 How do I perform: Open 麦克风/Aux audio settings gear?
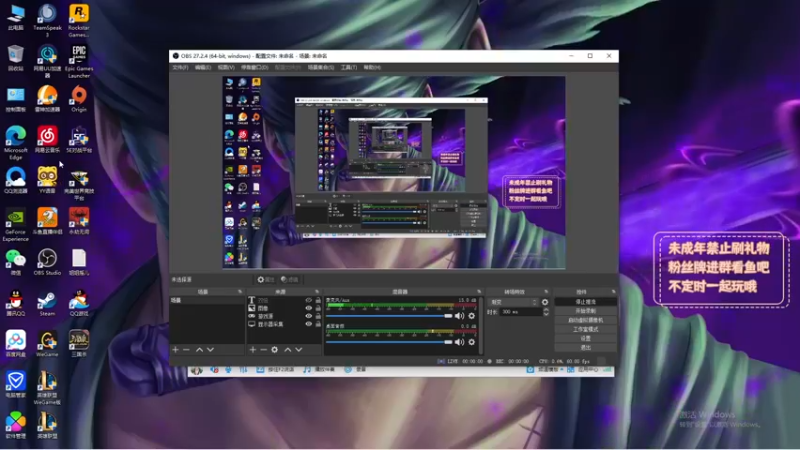coord(471,316)
